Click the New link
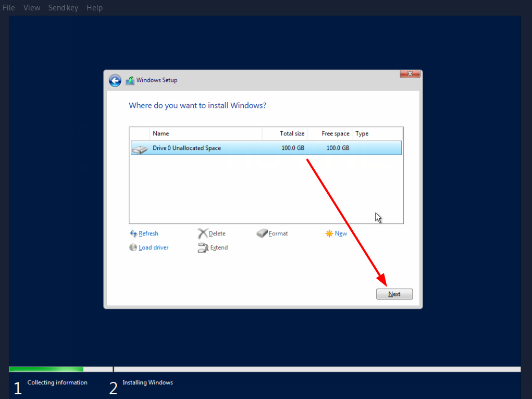Viewport: 532px width, 399px height. [x=341, y=233]
